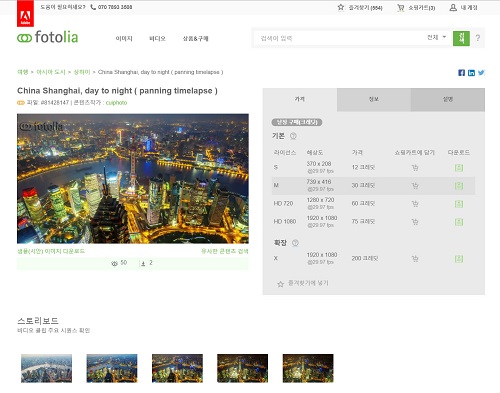Switch to the middle info tab
This screenshot has height=393, width=500.
click(x=374, y=99)
